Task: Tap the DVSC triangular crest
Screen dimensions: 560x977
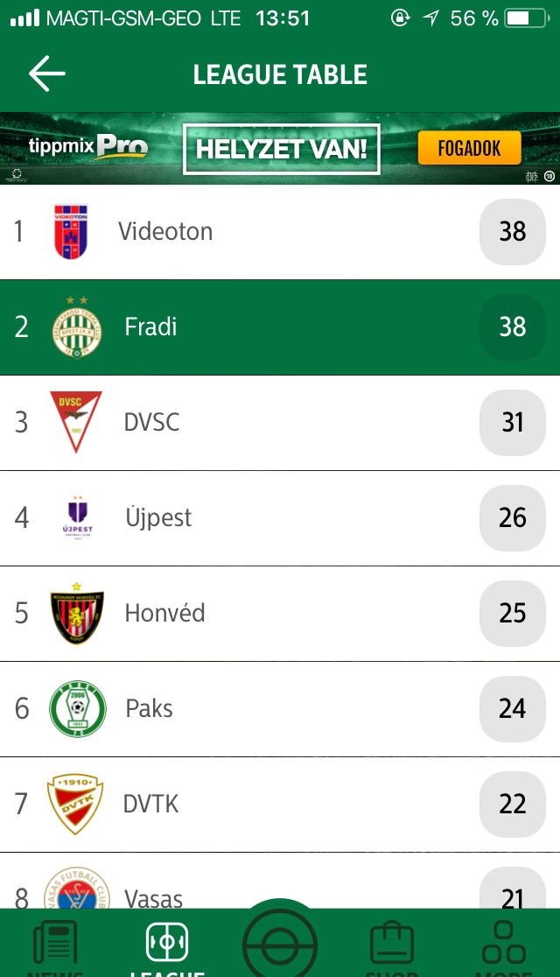Action: [x=75, y=422]
